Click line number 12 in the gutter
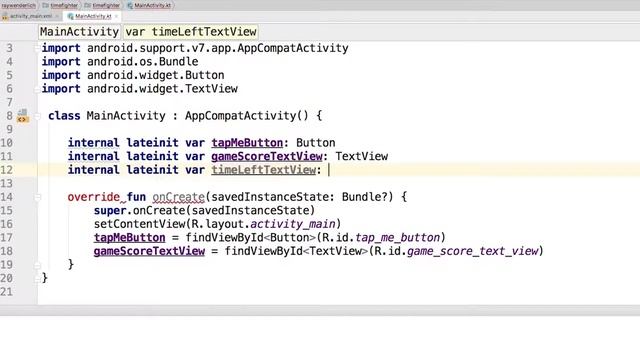The image size is (640, 360). [7, 170]
